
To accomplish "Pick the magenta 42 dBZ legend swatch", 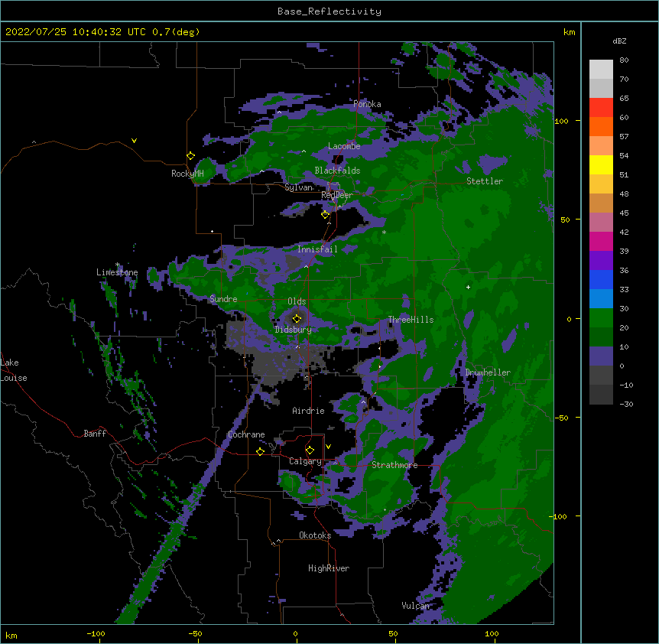I will pos(601,241).
